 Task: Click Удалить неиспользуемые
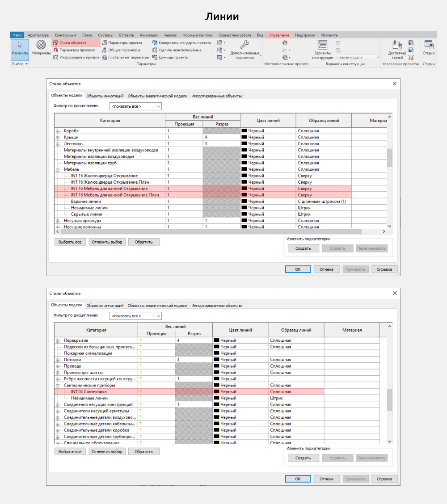pos(177,50)
